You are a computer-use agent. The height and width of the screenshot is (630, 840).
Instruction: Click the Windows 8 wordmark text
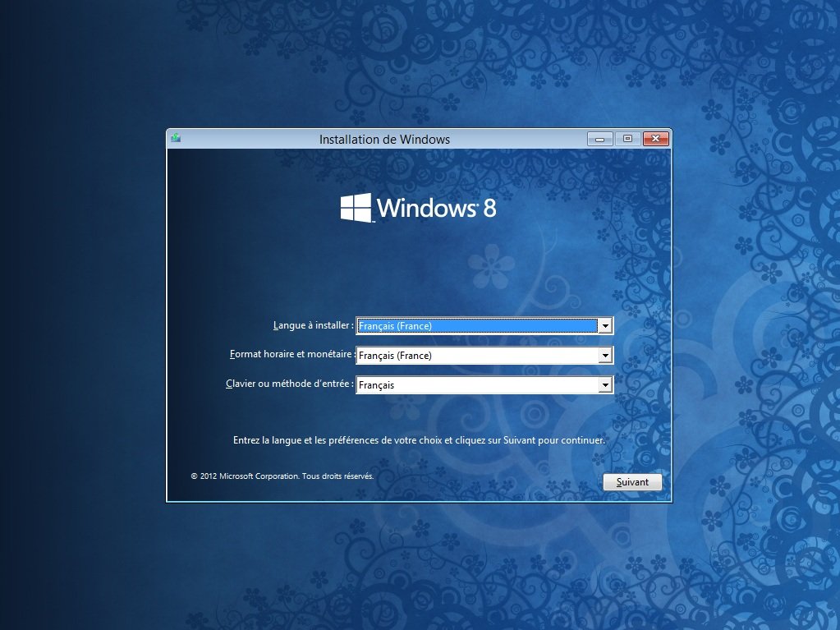[x=436, y=208]
